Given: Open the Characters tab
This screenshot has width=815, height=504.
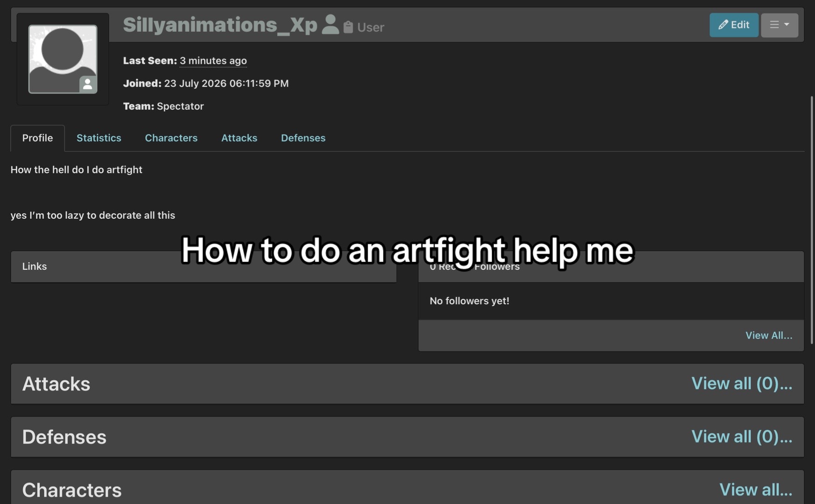Looking at the screenshot, I should pyautogui.click(x=171, y=138).
